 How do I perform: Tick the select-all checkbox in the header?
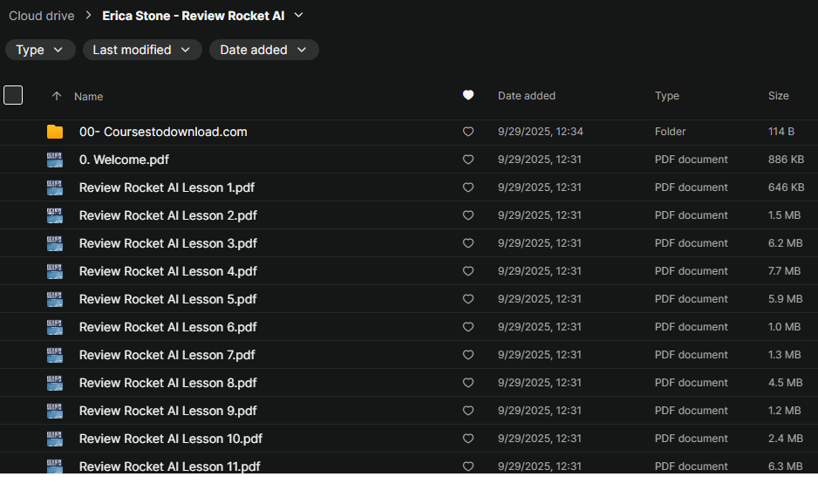[x=13, y=95]
